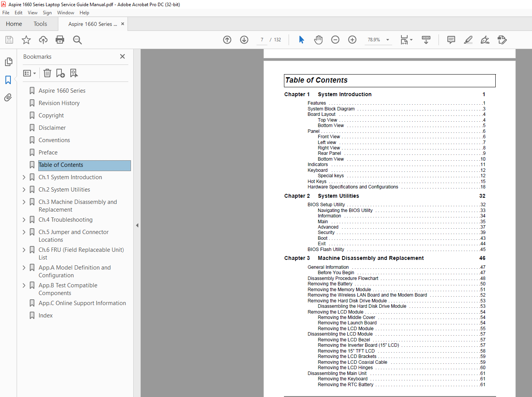Image resolution: width=532 pixels, height=397 pixels.
Task: Close the Bookmarks panel
Action: (122, 56)
